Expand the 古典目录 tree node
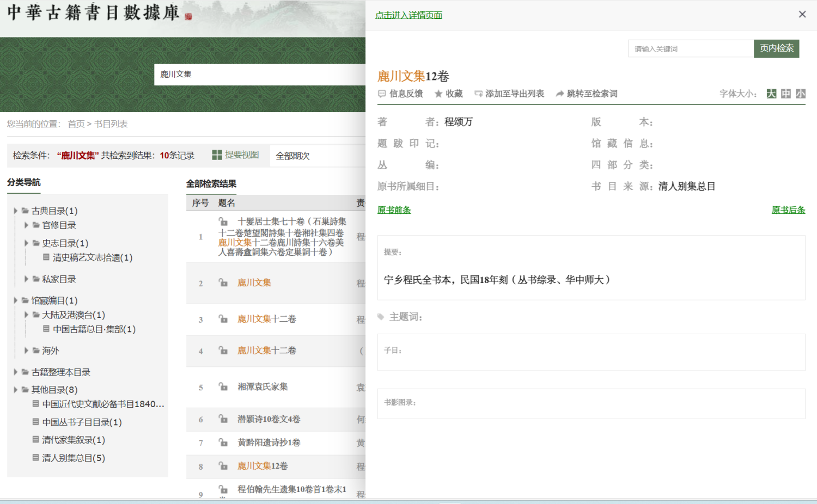The height and width of the screenshot is (504, 817). 15,211
